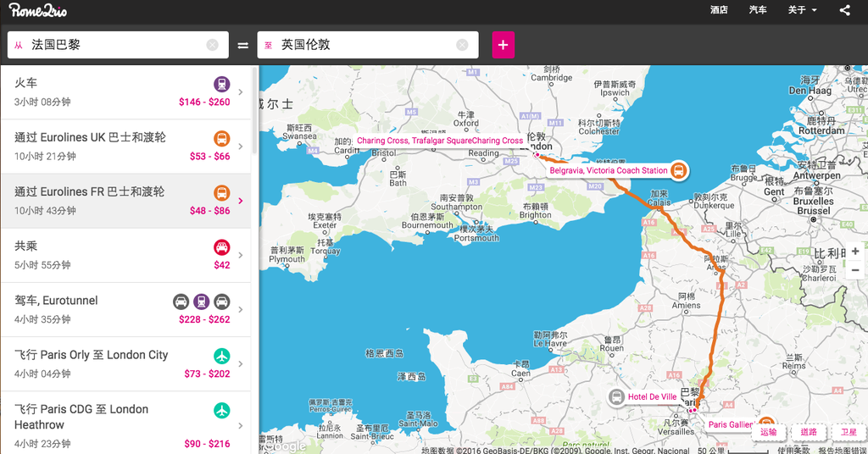
Task: Switch map to 道路 road view
Action: (x=809, y=432)
